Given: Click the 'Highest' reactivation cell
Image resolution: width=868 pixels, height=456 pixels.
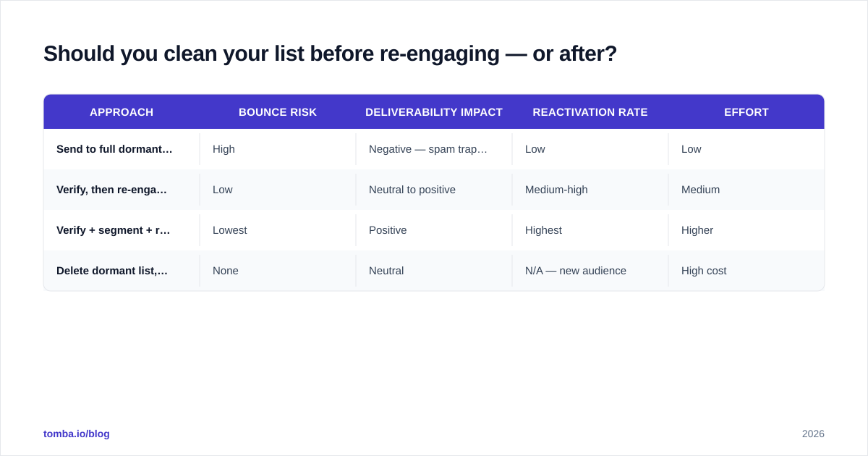Looking at the screenshot, I should point(590,230).
